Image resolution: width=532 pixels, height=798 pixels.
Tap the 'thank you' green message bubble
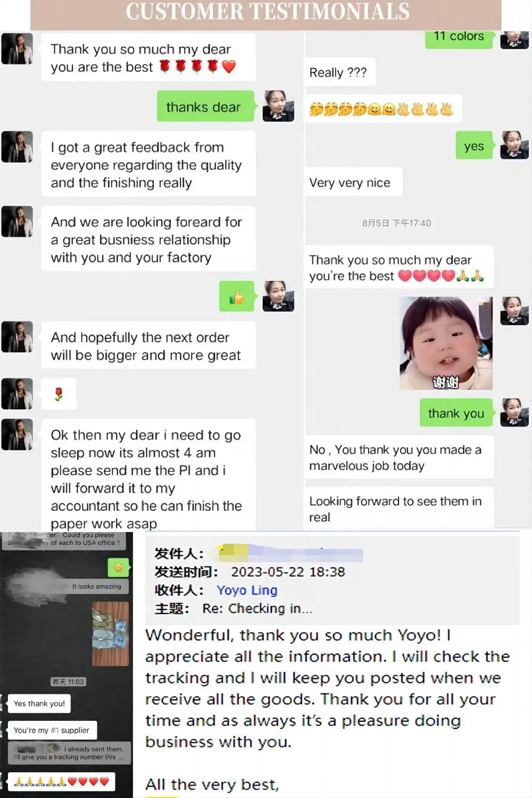tap(456, 413)
